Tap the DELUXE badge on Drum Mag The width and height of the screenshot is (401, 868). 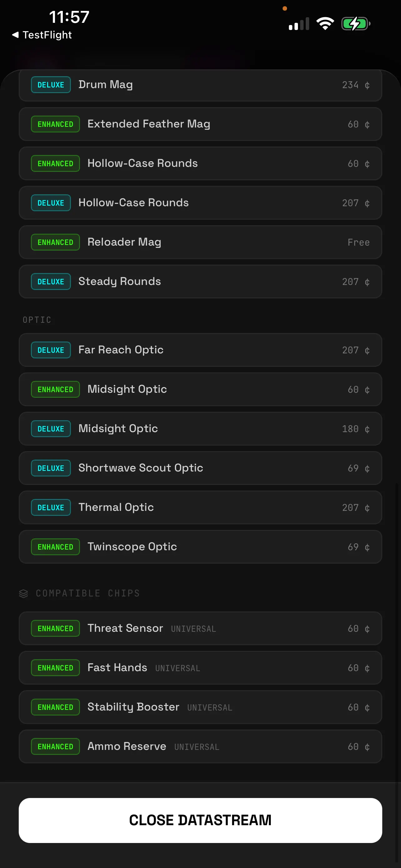(x=51, y=85)
